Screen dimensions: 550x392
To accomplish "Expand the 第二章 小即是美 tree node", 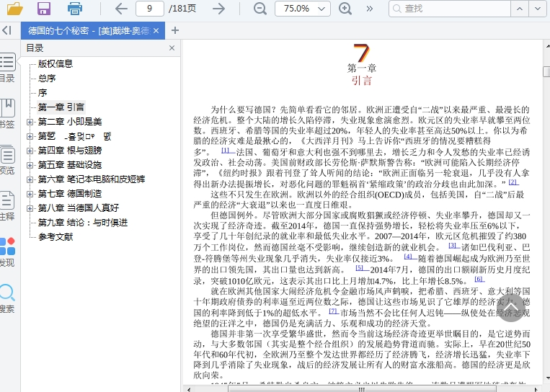I will (30, 122).
